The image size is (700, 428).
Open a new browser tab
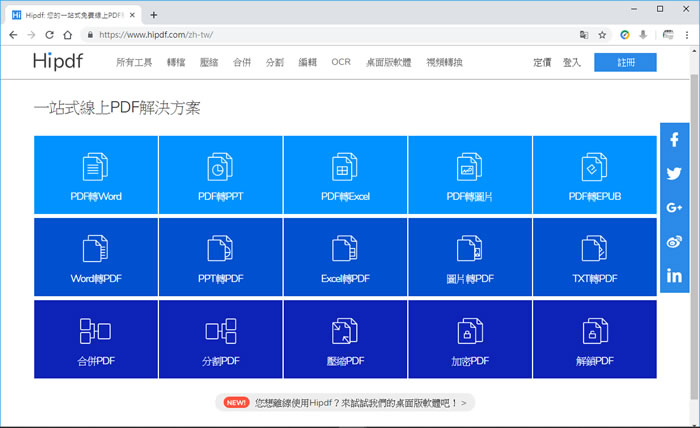(x=154, y=15)
